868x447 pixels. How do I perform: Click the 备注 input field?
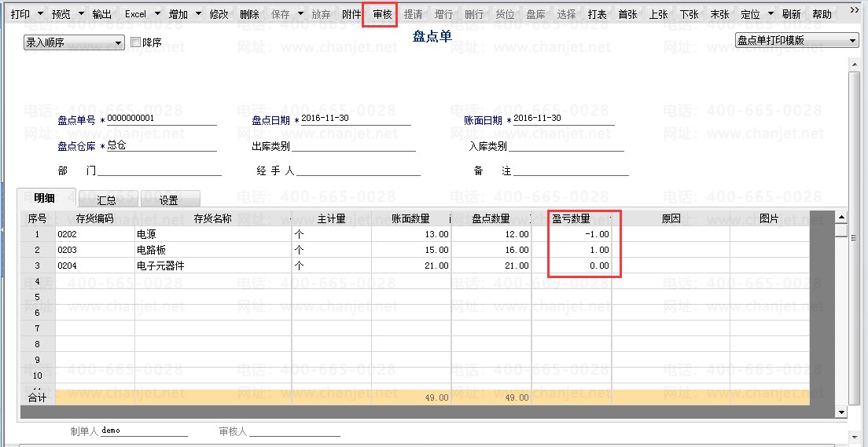click(571, 170)
